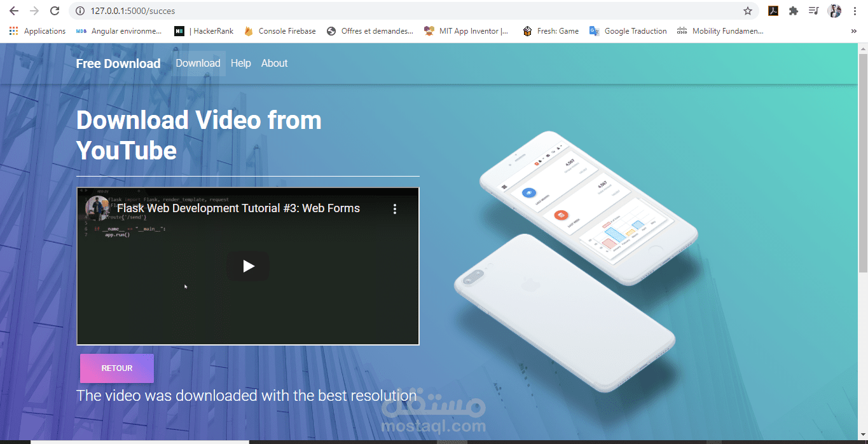This screenshot has width=868, height=444.
Task: Click the browser forward arrow
Action: pos(34,11)
